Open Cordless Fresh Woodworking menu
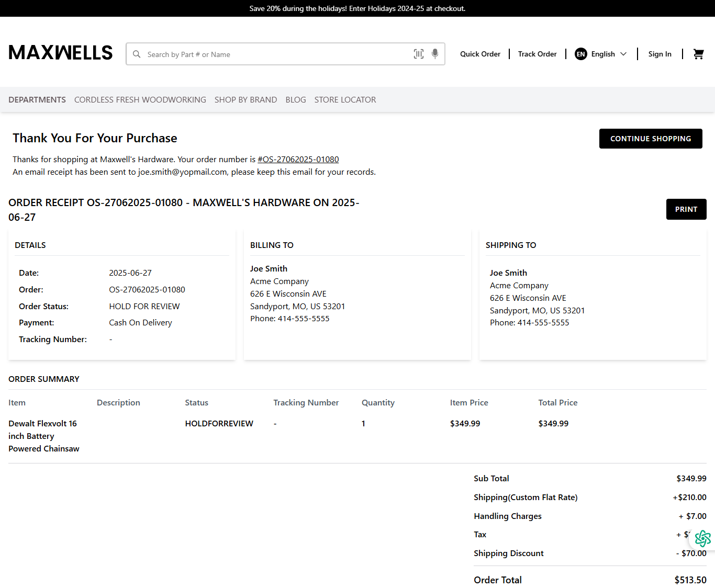715x588 pixels. coord(140,99)
